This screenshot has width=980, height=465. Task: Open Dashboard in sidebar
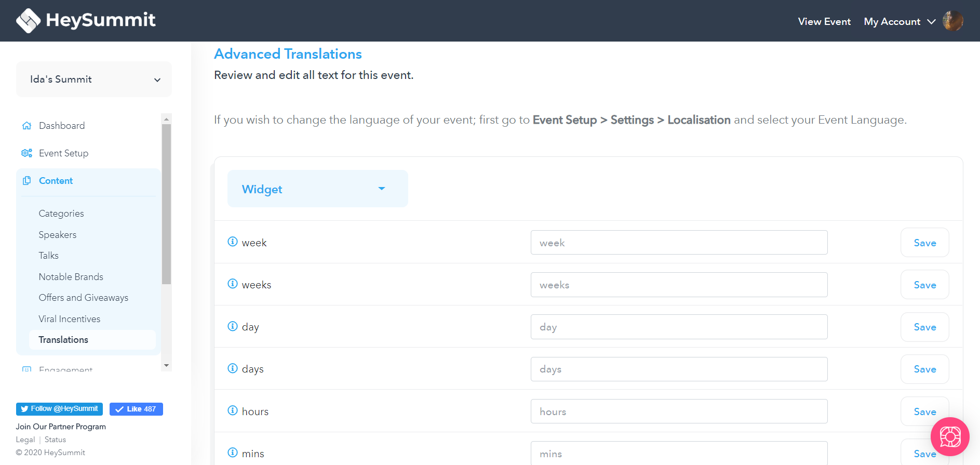(62, 126)
